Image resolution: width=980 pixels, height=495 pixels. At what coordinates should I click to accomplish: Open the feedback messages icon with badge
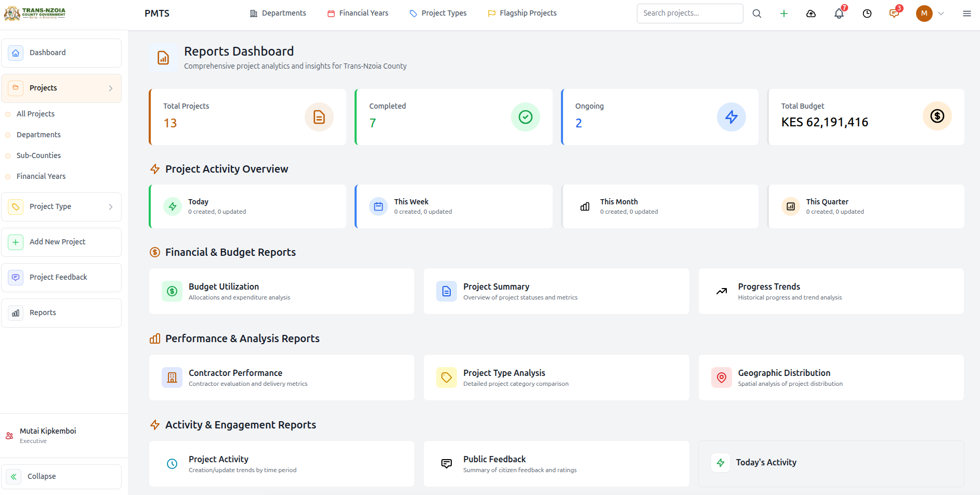[894, 14]
